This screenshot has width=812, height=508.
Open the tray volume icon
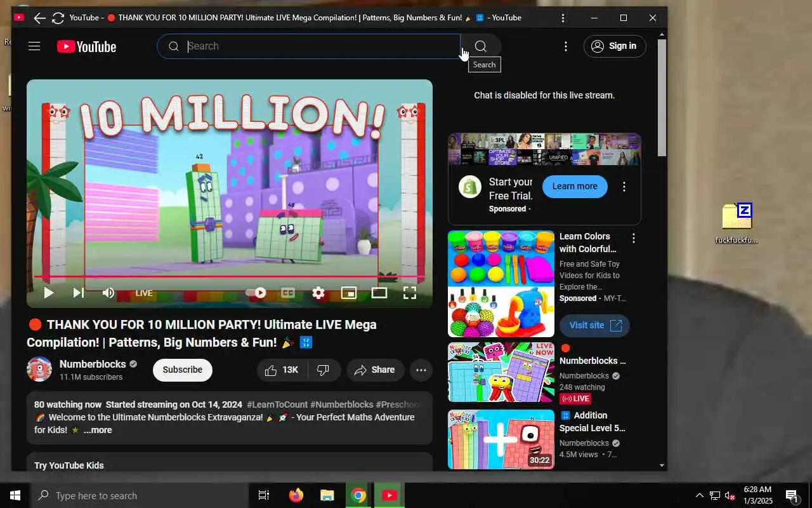(x=730, y=495)
